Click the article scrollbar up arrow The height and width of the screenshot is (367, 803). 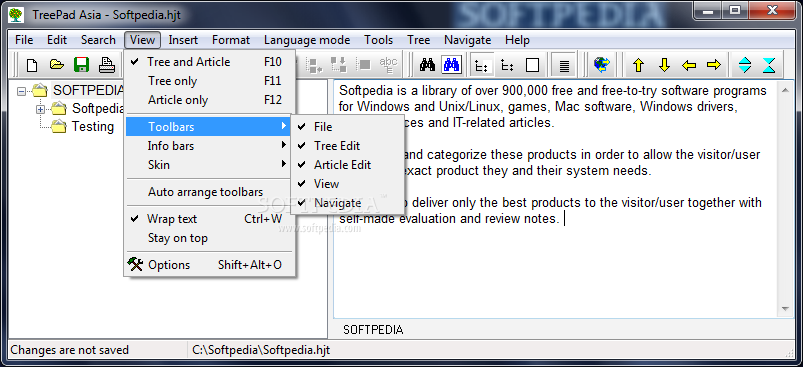tap(785, 91)
